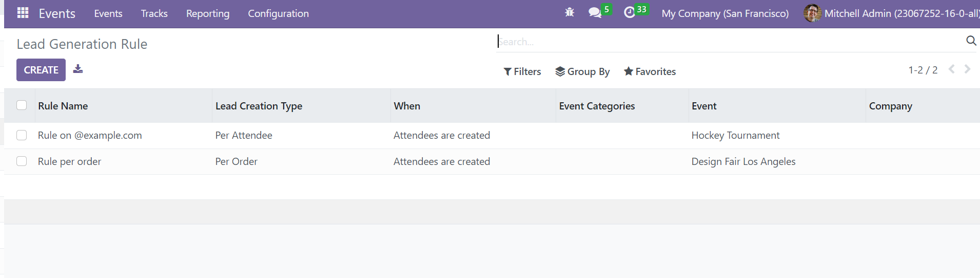Screen dimensions: 980x278
Task: Check the Rule per order row
Action: pyautogui.click(x=22, y=161)
